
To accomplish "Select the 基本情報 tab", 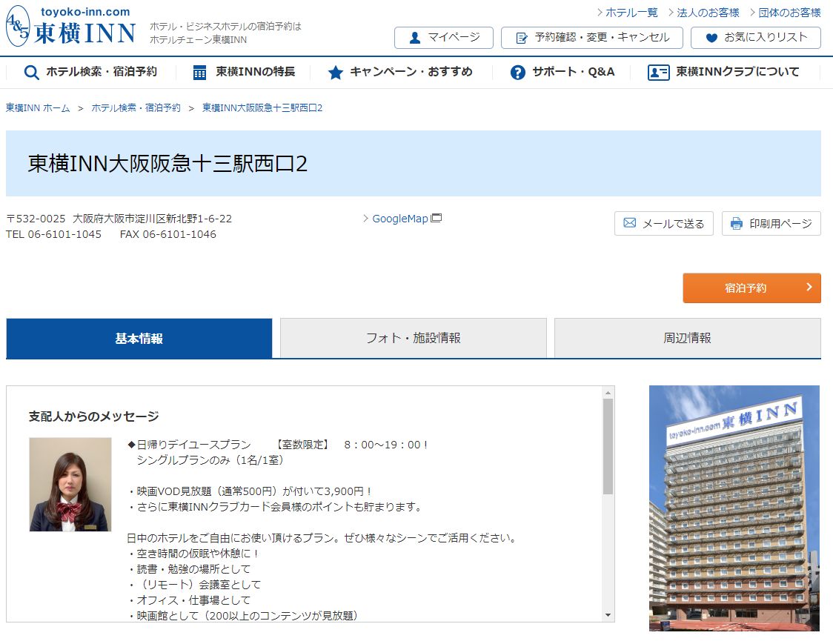I will tap(139, 339).
